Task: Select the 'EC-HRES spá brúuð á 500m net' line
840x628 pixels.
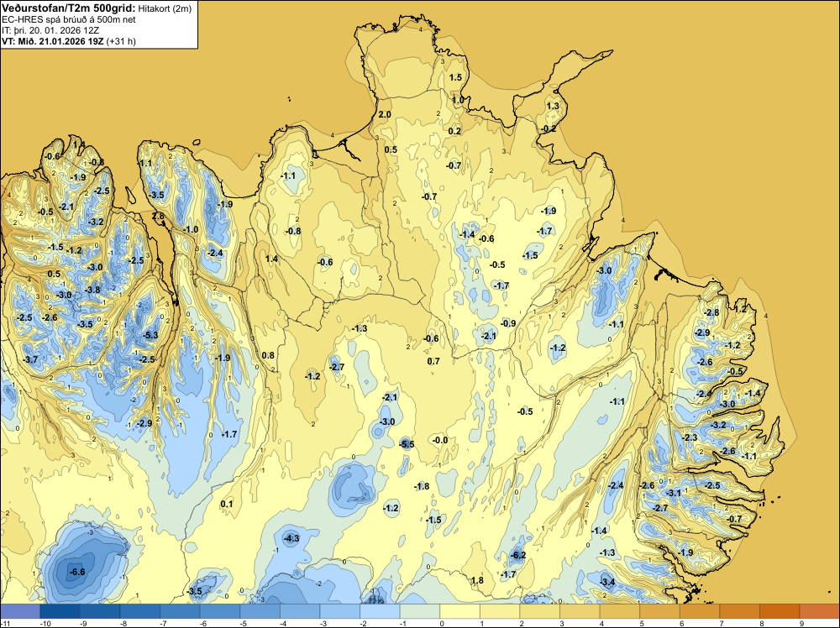Action: (x=69, y=19)
